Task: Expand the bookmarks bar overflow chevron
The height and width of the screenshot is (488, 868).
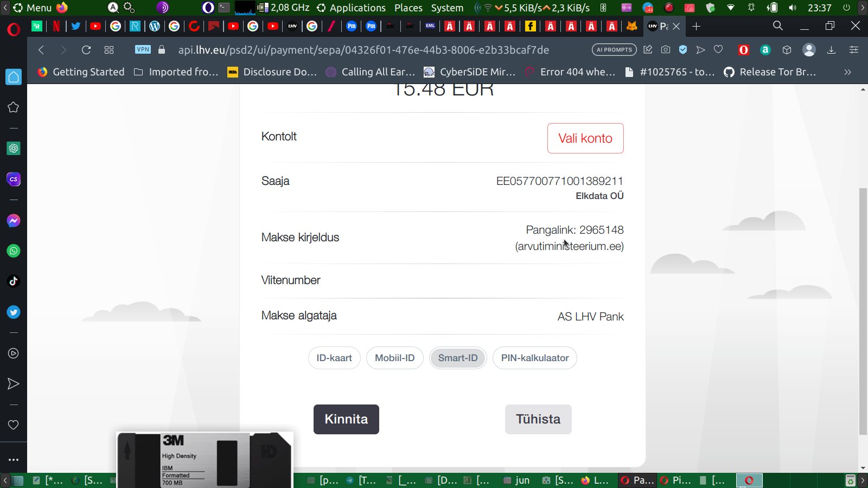Action: coord(848,72)
